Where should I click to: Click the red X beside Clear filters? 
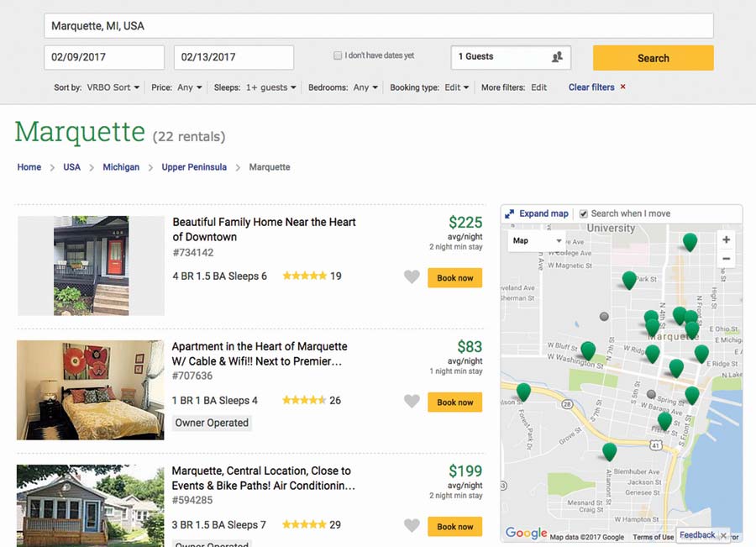(622, 87)
